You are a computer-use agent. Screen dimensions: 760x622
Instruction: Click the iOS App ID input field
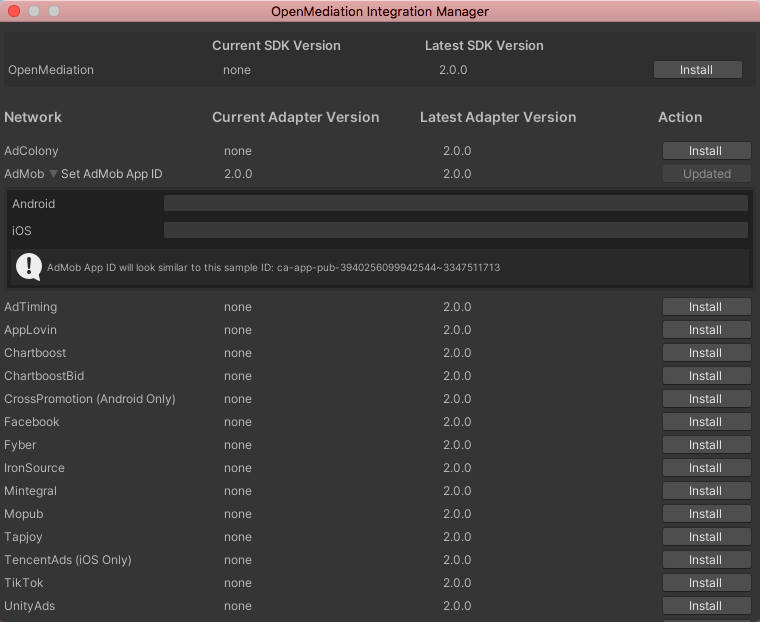[x=456, y=230]
